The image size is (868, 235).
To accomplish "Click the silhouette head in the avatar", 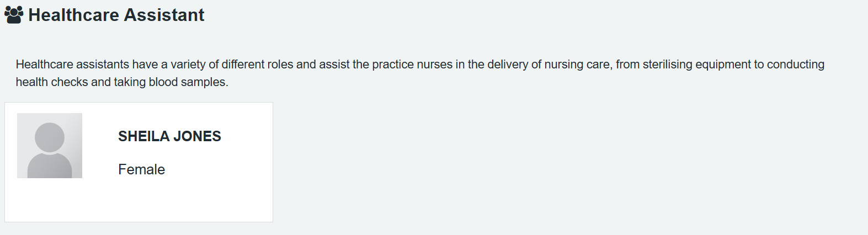I will [50, 137].
